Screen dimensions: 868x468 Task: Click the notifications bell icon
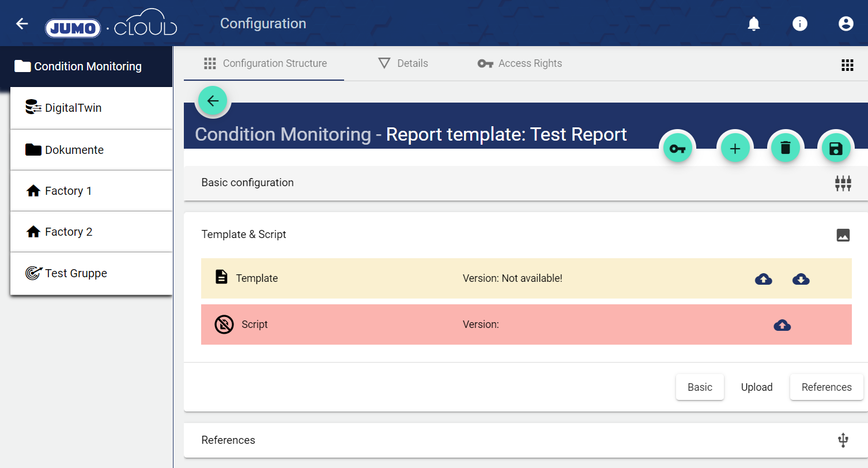point(753,24)
